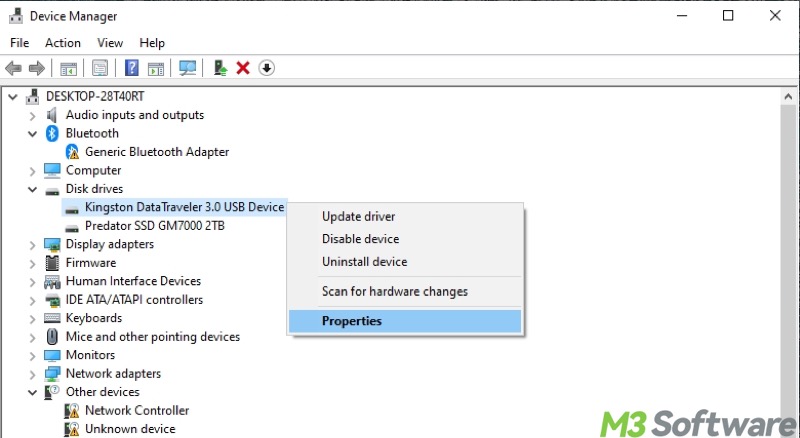Click the Network adapters icon
The height and width of the screenshot is (438, 800).
[x=52, y=374]
